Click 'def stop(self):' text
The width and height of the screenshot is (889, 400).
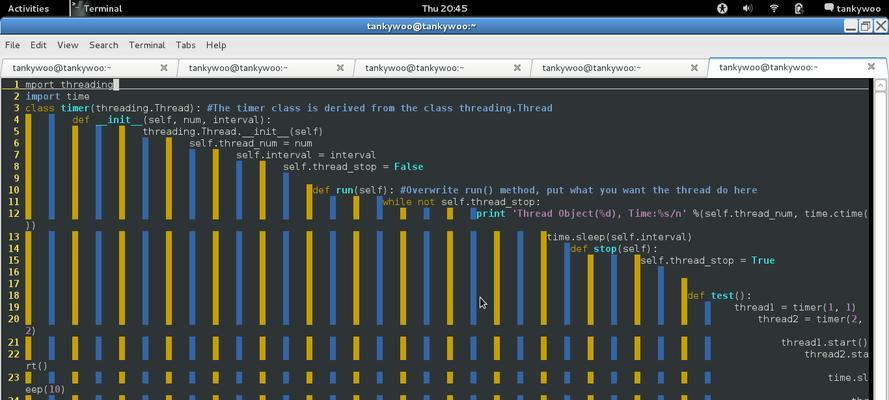614,249
